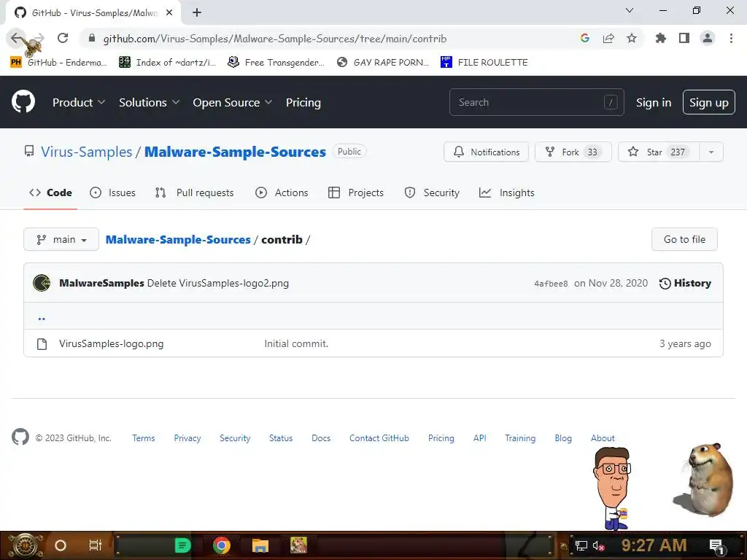Viewport: 747px width, 560px height.
Task: Switch to the Issues tab
Action: point(112,192)
